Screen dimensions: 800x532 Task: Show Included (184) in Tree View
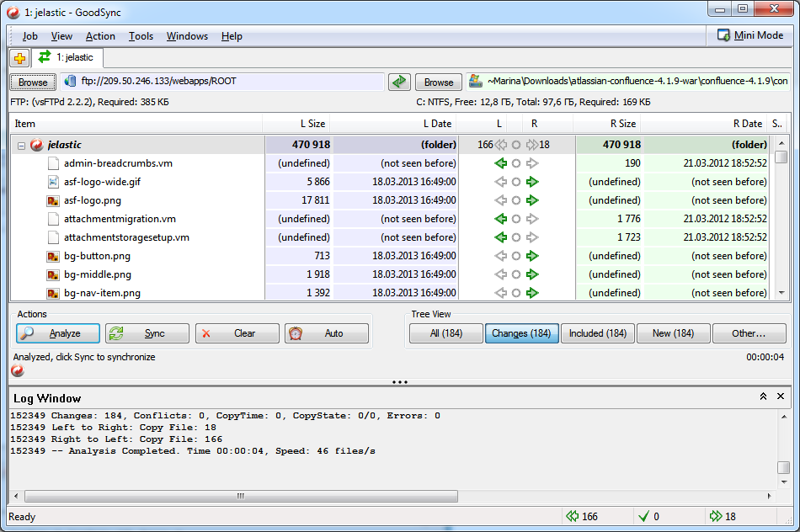click(597, 333)
